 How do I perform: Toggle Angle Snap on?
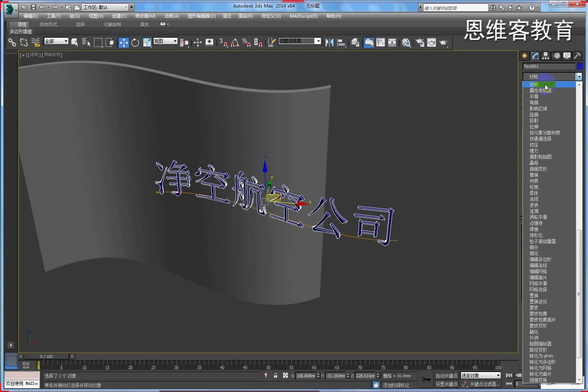pos(235,42)
